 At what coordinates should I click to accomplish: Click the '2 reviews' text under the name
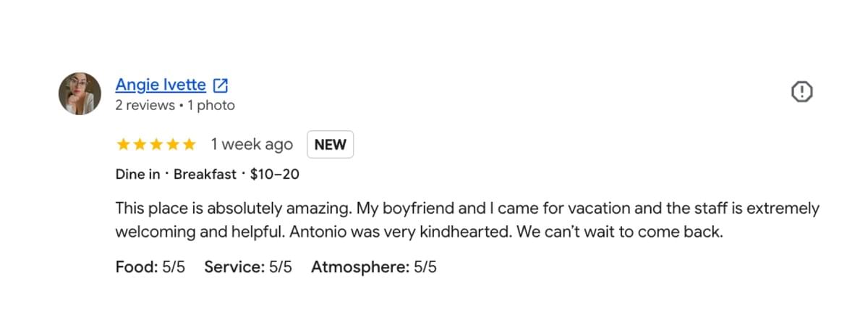click(x=145, y=106)
